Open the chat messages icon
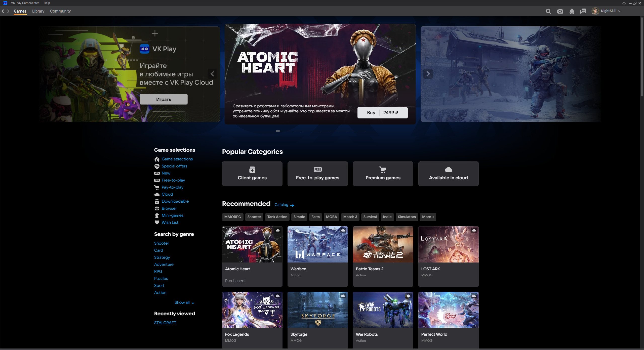The image size is (644, 350). point(583,11)
